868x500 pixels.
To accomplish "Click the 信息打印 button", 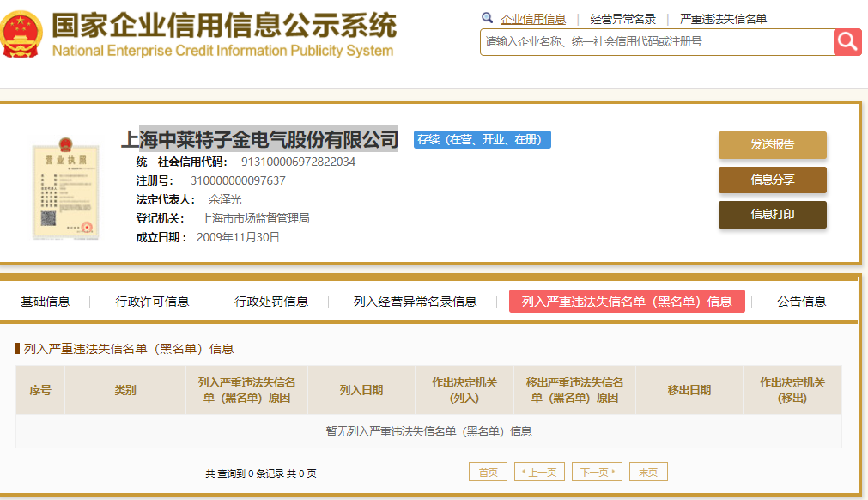I will pyautogui.click(x=772, y=214).
